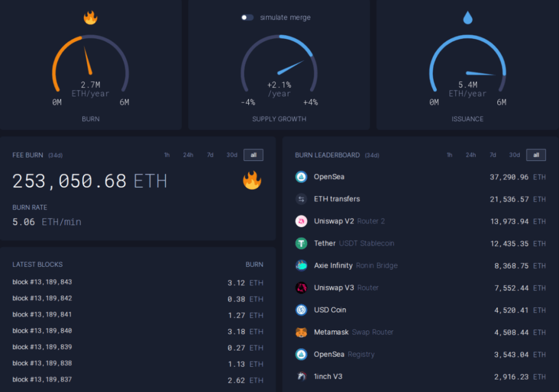559x392 pixels.
Task: Select the OpenSea logo in burn leaderboard
Action: click(303, 176)
